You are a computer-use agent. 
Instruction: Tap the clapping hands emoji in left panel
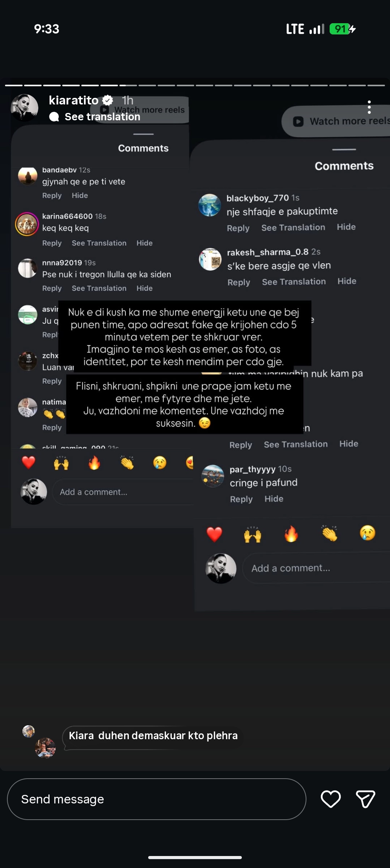coord(127,462)
